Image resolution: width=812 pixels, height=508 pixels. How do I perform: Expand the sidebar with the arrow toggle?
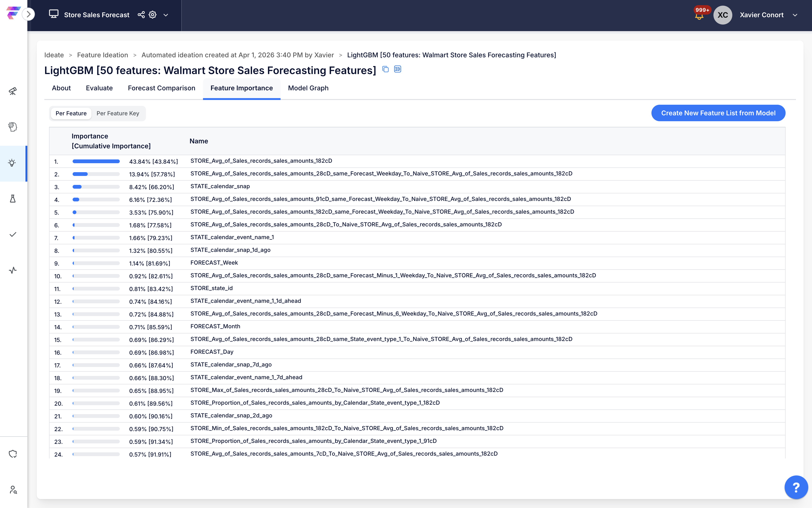[x=29, y=14]
